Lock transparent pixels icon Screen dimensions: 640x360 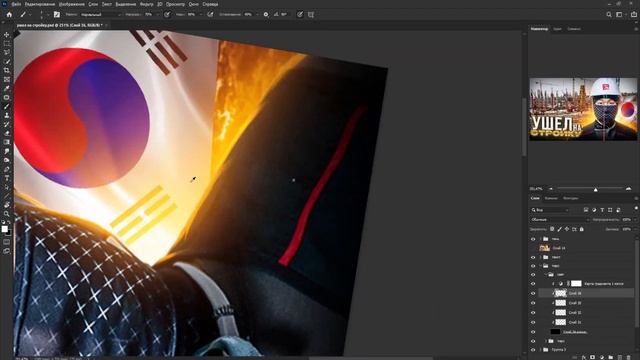click(x=552, y=229)
